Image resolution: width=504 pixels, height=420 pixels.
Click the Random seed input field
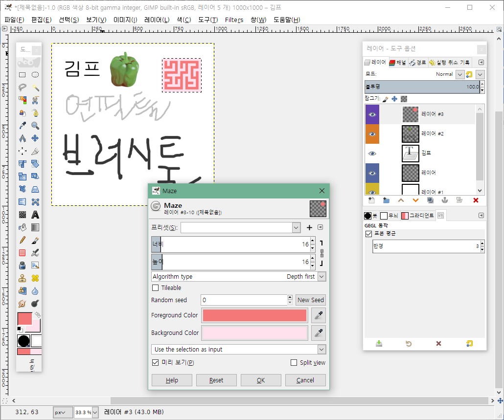pos(244,300)
